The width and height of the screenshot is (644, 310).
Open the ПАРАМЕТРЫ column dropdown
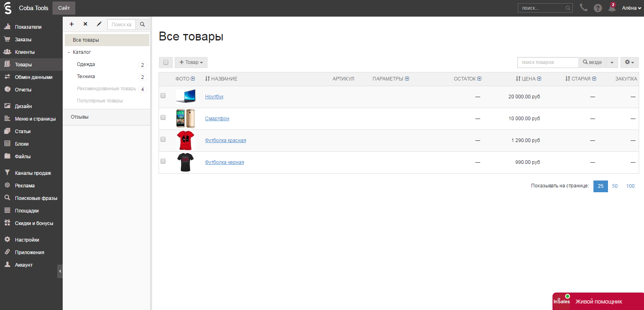click(x=407, y=79)
